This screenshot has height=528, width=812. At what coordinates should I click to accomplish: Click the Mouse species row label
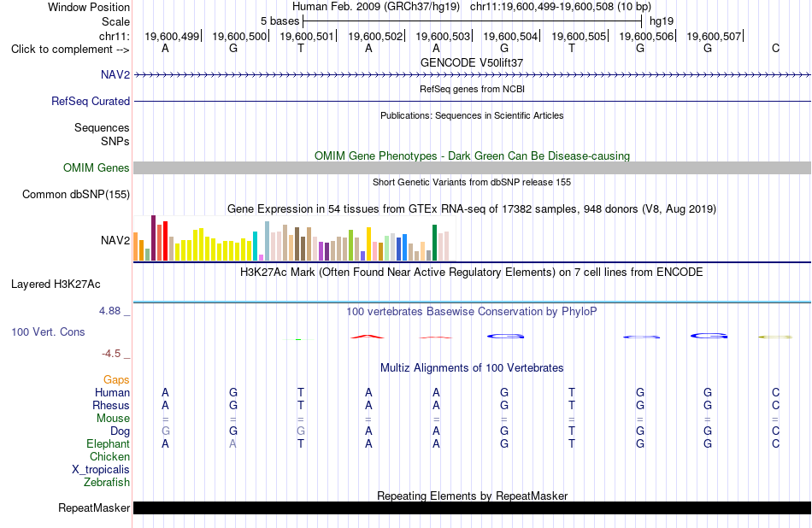113,419
